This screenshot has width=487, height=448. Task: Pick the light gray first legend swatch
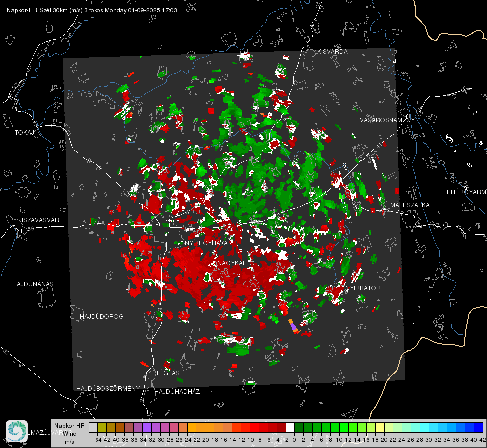93,427
